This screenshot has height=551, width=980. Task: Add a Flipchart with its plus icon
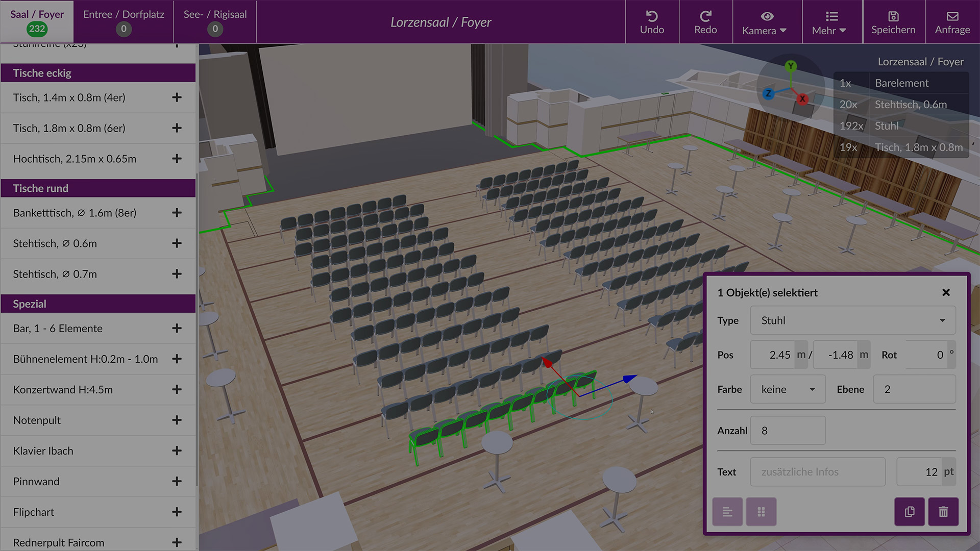tap(177, 512)
